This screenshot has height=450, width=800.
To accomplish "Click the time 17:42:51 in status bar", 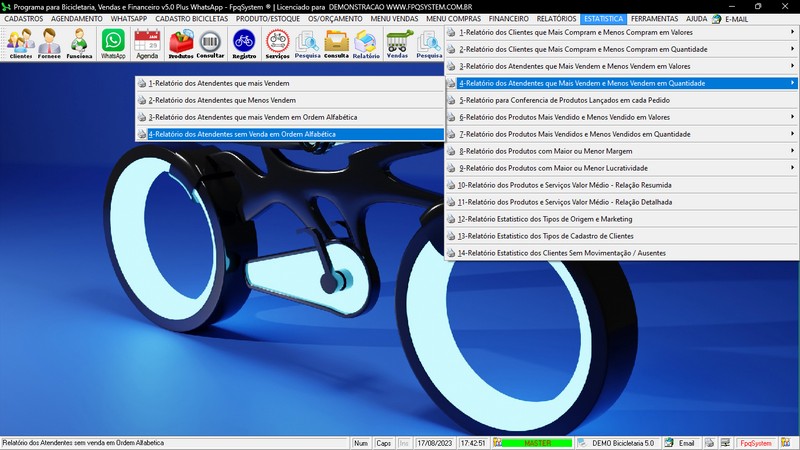I will 472,443.
